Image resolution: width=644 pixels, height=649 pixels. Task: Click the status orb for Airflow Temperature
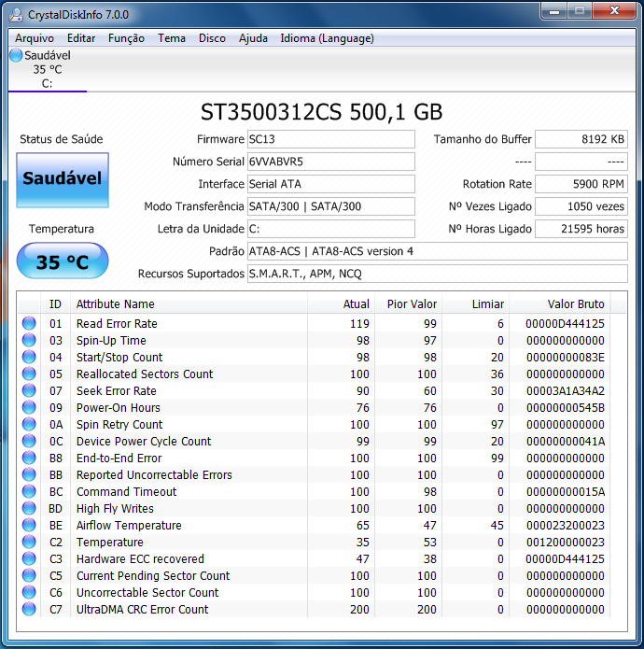(x=29, y=525)
